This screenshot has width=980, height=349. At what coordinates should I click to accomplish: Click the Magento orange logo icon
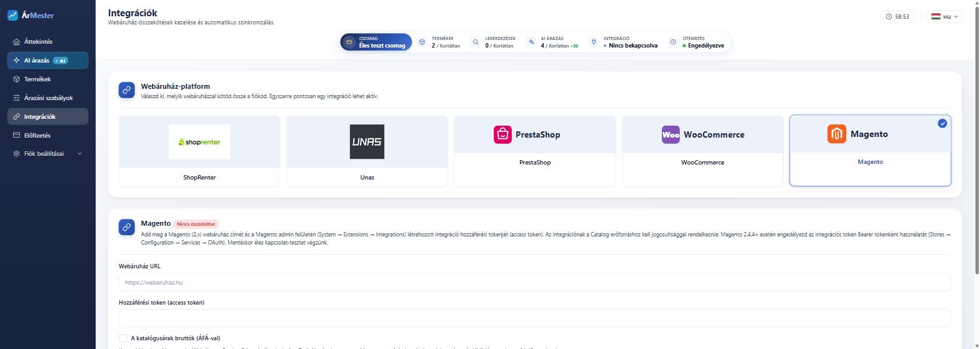(837, 134)
